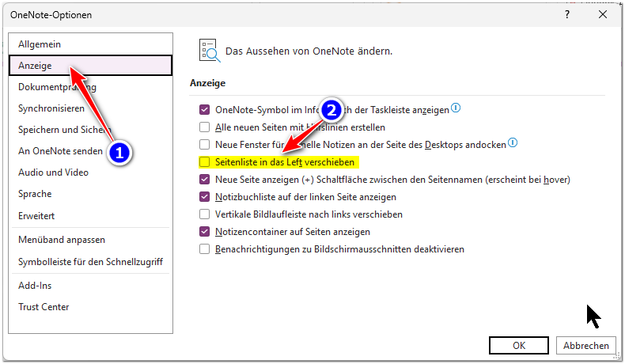This screenshot has height=364, width=625.
Task: Toggle Neue Seite anzeigen (+) Schaltfläche checkbox
Action: [x=204, y=180]
